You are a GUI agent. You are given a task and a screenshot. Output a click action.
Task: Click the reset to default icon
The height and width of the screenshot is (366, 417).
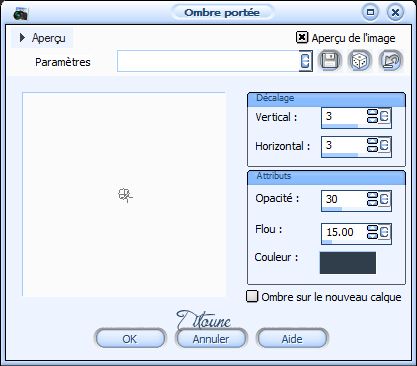[391, 61]
